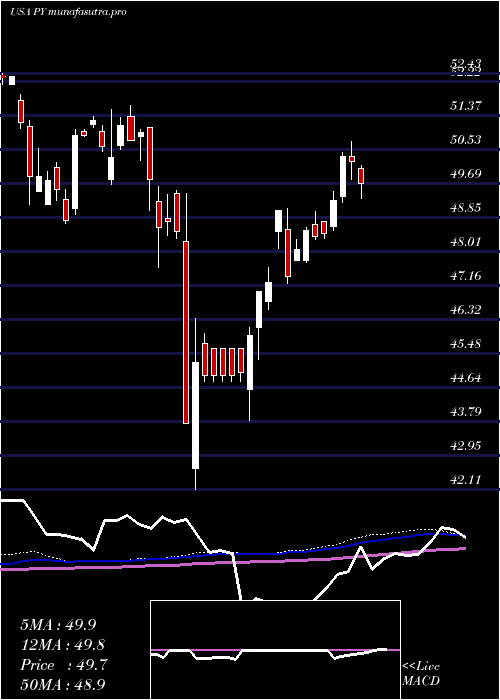Click the 47.16 price axis label

tap(466, 275)
